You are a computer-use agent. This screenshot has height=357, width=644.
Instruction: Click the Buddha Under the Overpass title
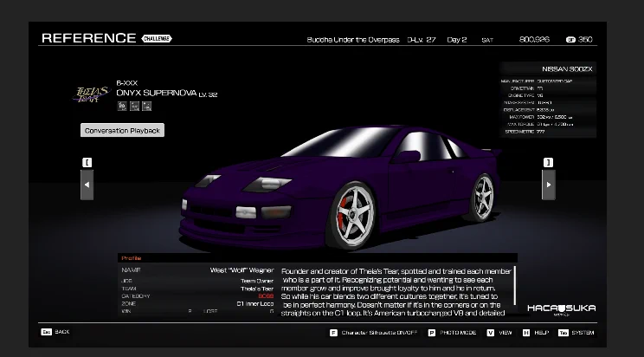(x=353, y=40)
